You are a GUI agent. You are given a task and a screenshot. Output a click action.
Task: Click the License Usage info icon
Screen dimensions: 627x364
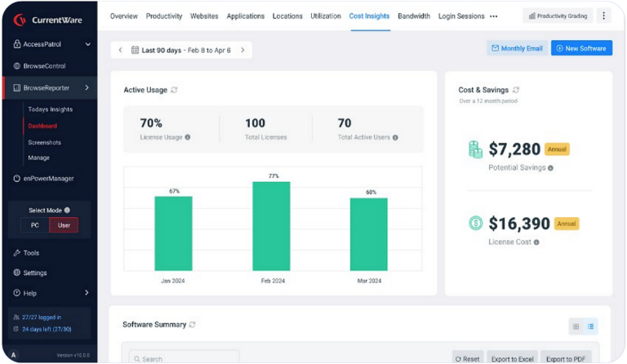(188, 137)
